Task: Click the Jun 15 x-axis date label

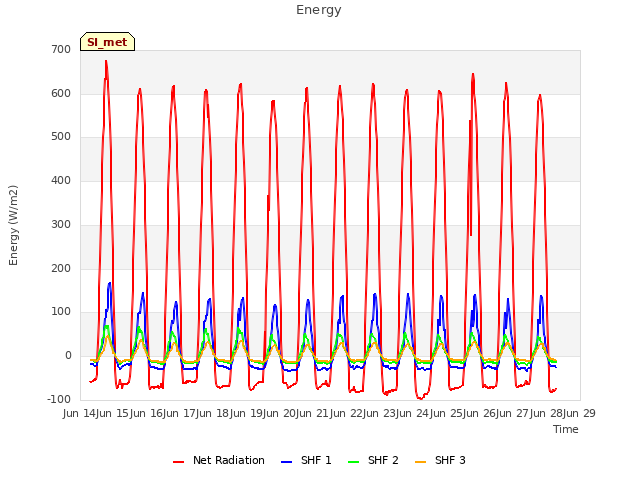Action: click(114, 413)
